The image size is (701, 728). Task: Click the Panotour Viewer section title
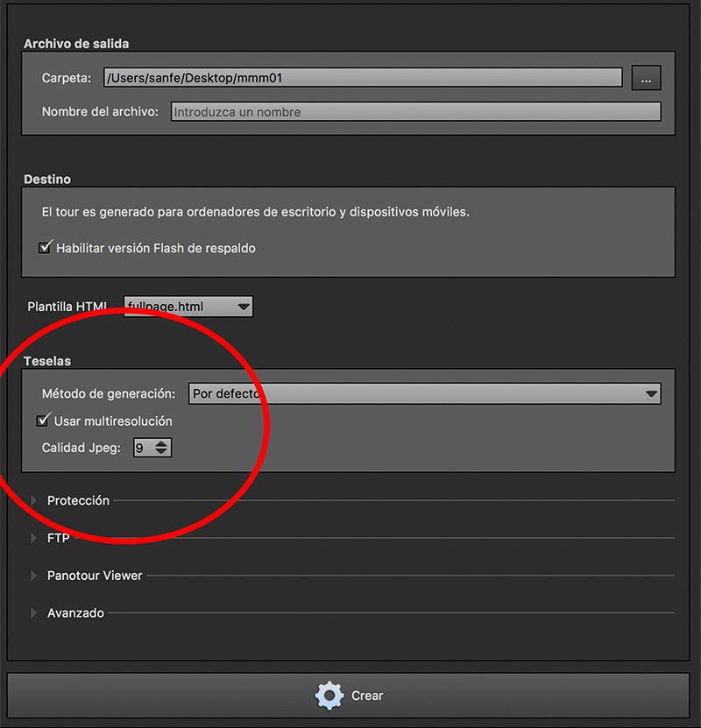click(x=95, y=576)
